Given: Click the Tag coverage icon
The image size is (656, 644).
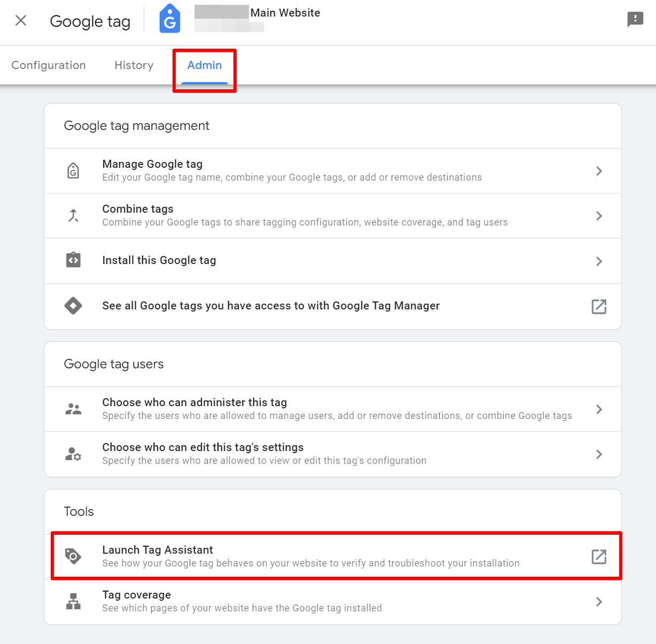Looking at the screenshot, I should click(73, 601).
